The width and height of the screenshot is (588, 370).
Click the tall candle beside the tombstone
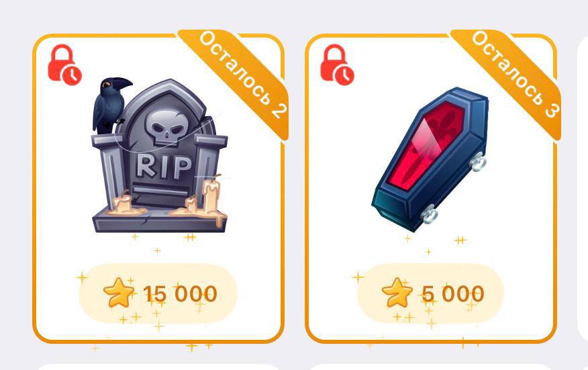[210, 195]
